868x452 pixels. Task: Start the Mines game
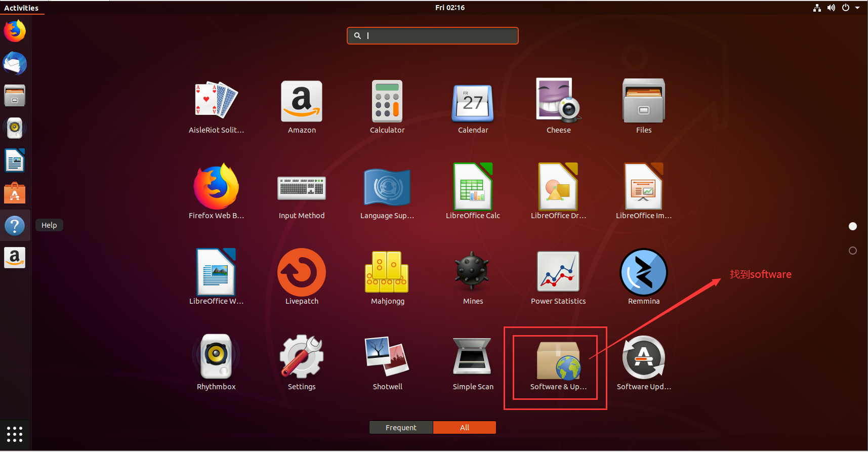click(x=473, y=277)
